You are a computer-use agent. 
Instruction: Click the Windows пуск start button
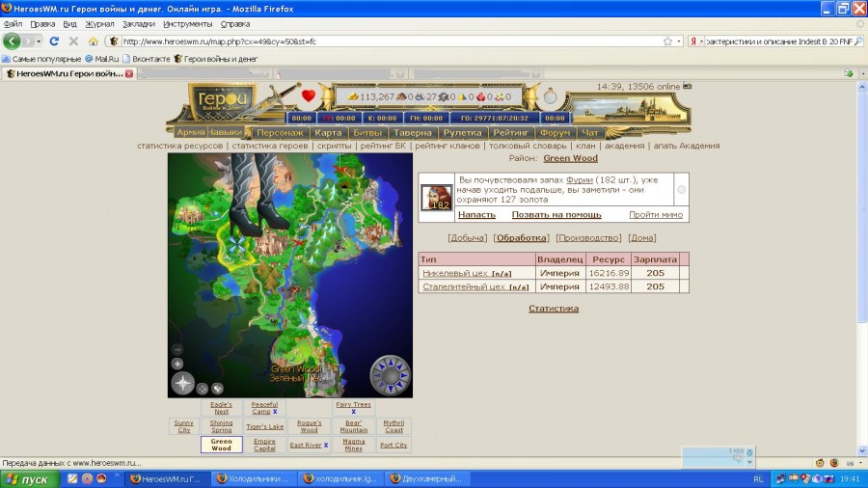coord(30,479)
